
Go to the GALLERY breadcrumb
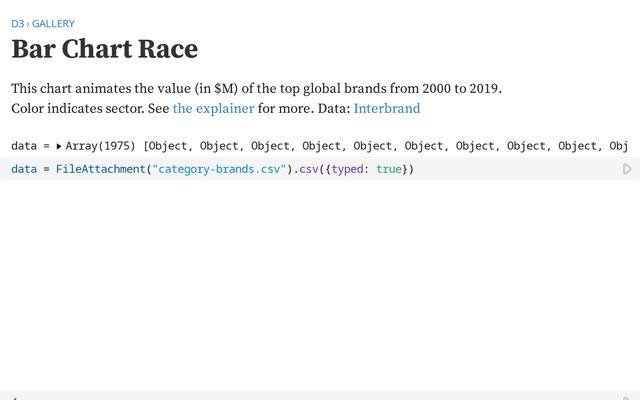click(x=53, y=23)
